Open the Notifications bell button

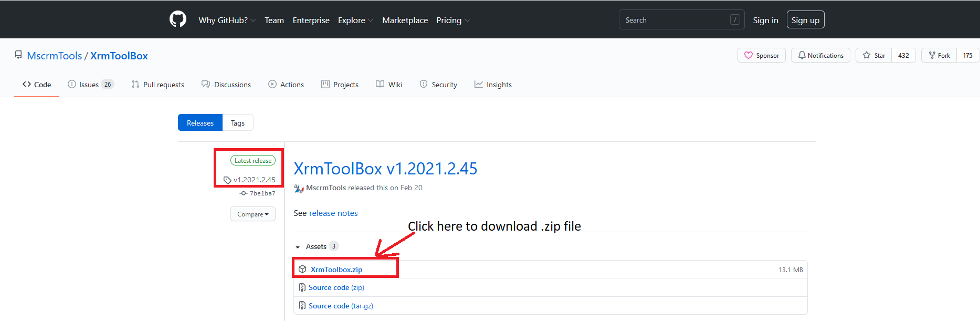820,55
